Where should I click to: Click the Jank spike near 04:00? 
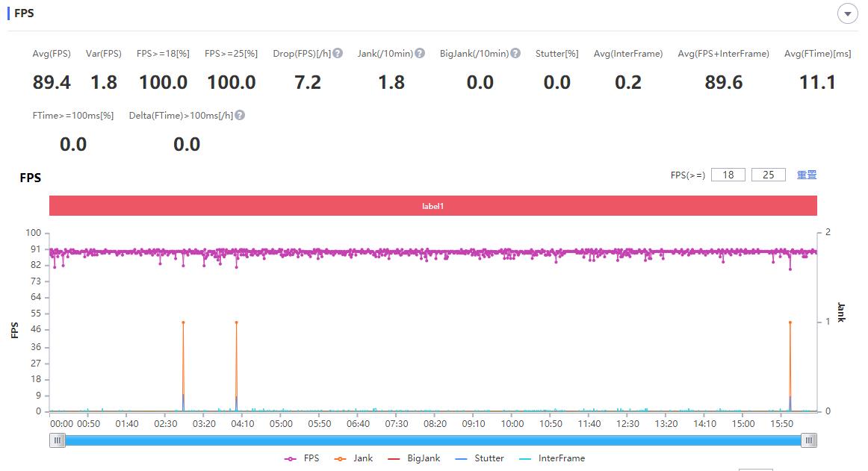(236, 322)
